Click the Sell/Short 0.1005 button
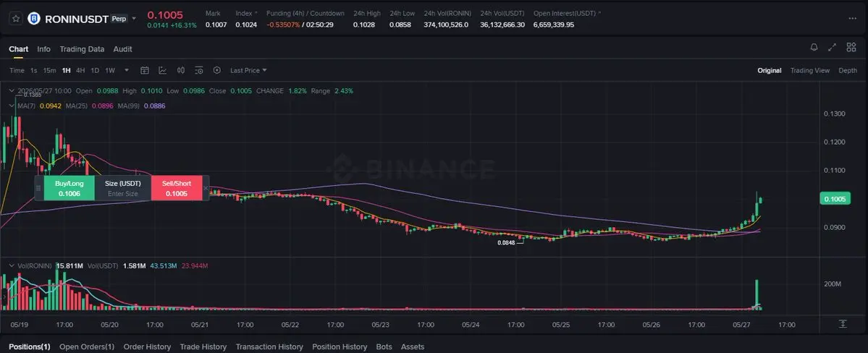 pos(175,188)
